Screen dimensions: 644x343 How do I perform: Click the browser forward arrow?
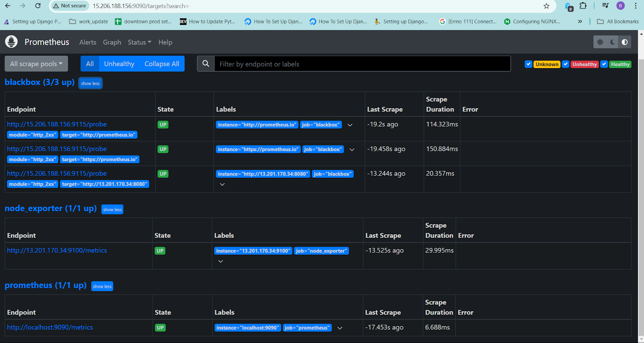[23, 6]
